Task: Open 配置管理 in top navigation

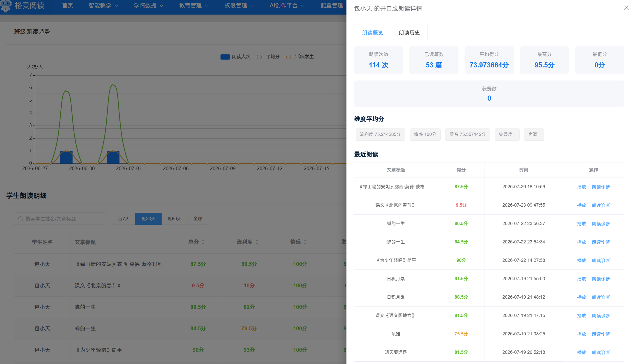Action: pos(332,6)
